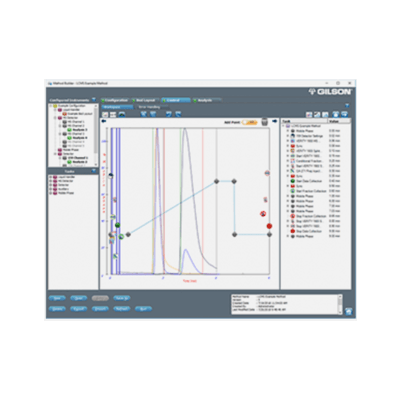Click the third graph view toolbar icon
This screenshot has width=400, height=400.
point(122,114)
